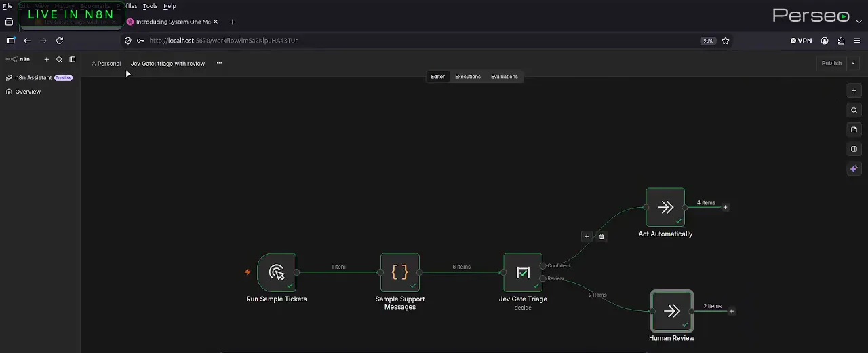This screenshot has height=353, width=868.
Task: Select the Introducing System One browser tab
Action: (172, 22)
